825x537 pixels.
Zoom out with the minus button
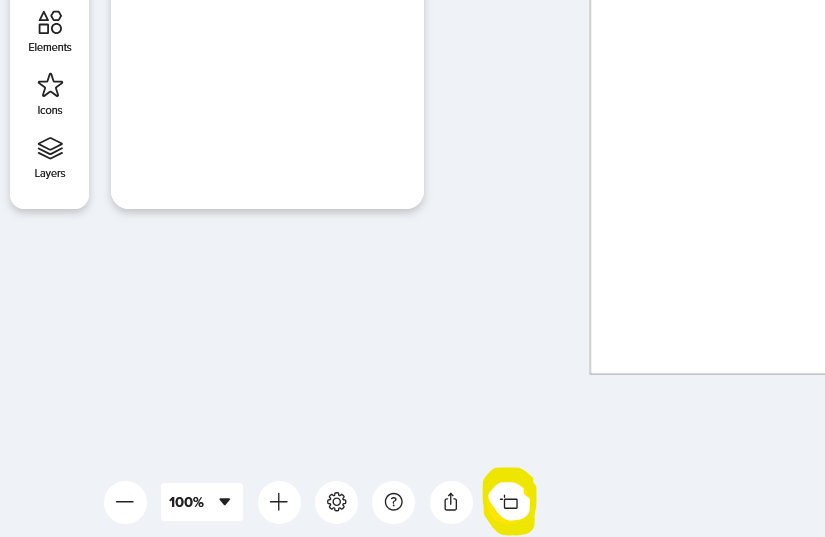pos(125,502)
